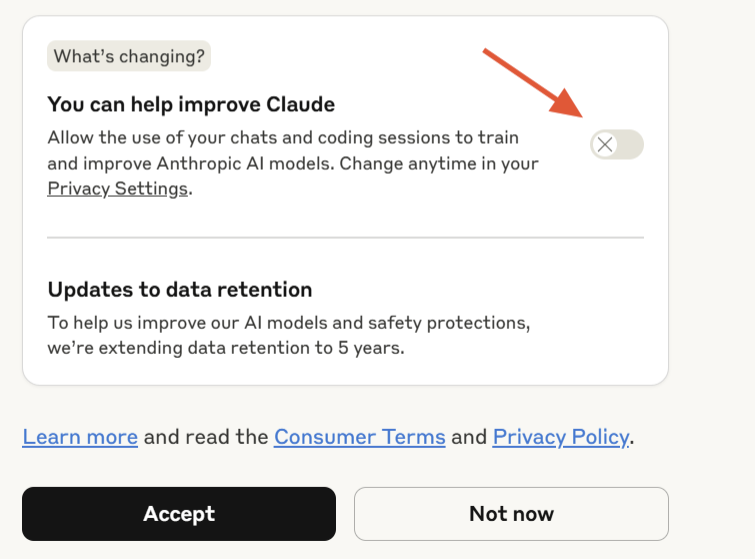Click the "and read the" text beside Learn more
755x559 pixels.
tap(206, 437)
